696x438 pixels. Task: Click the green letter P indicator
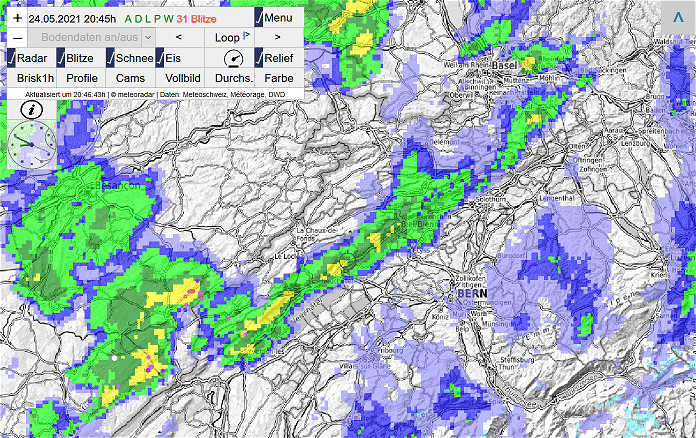tap(157, 19)
